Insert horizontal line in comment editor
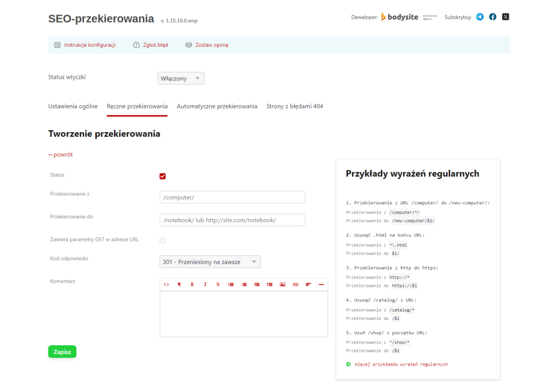552x392 pixels. 321,284
